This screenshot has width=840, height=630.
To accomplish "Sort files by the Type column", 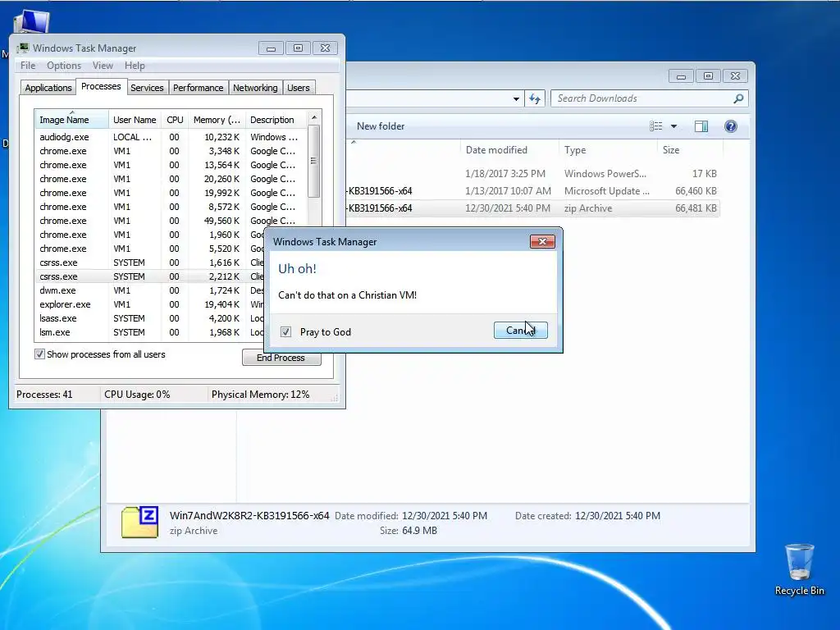I will (608, 150).
